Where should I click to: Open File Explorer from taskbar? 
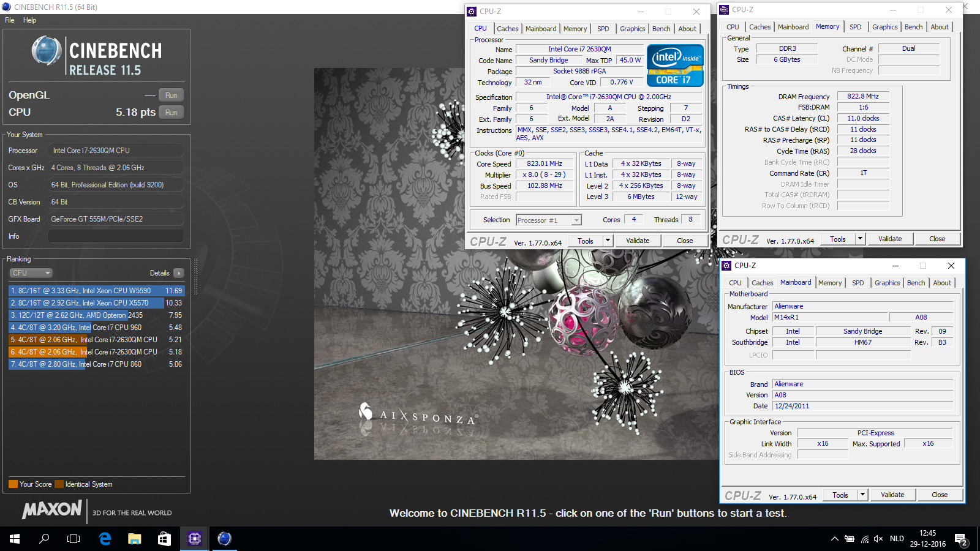(134, 539)
